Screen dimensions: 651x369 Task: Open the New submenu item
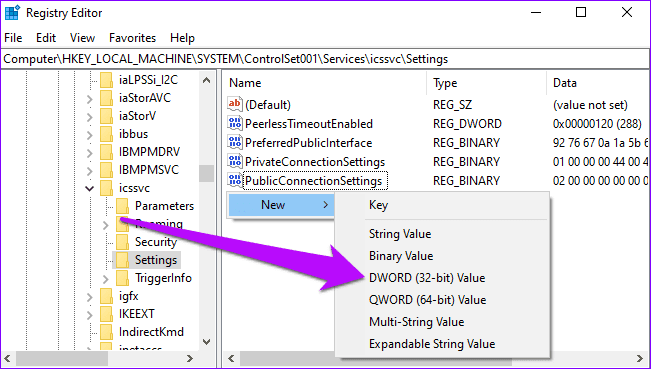281,205
